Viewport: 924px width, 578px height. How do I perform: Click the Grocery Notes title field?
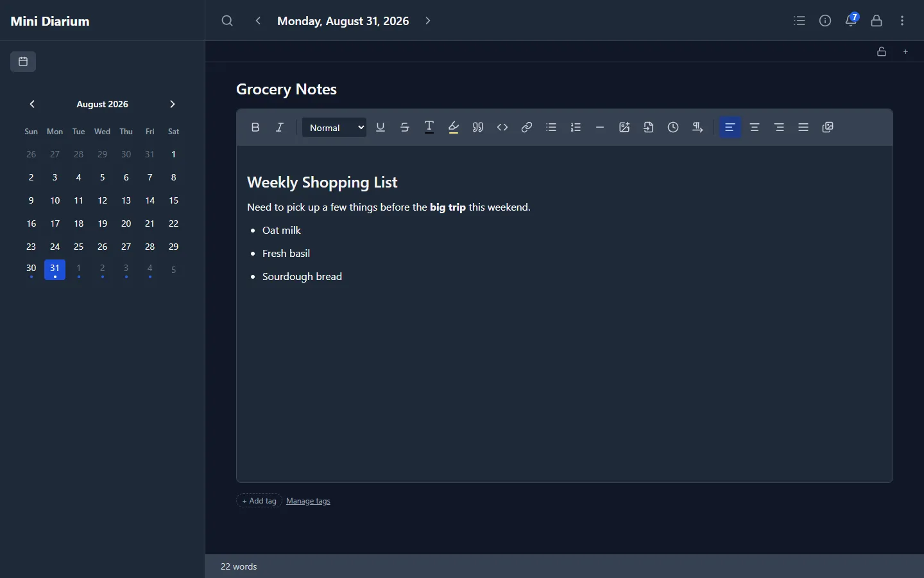[x=565, y=89]
